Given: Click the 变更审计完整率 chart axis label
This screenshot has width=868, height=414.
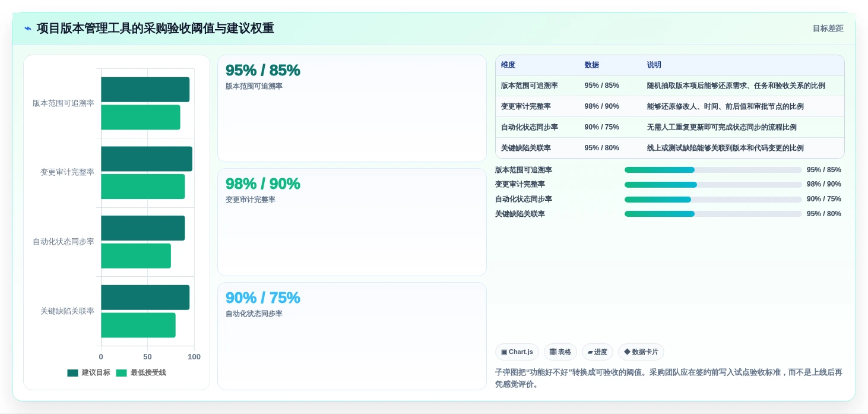Looking at the screenshot, I should pyautogui.click(x=67, y=172).
